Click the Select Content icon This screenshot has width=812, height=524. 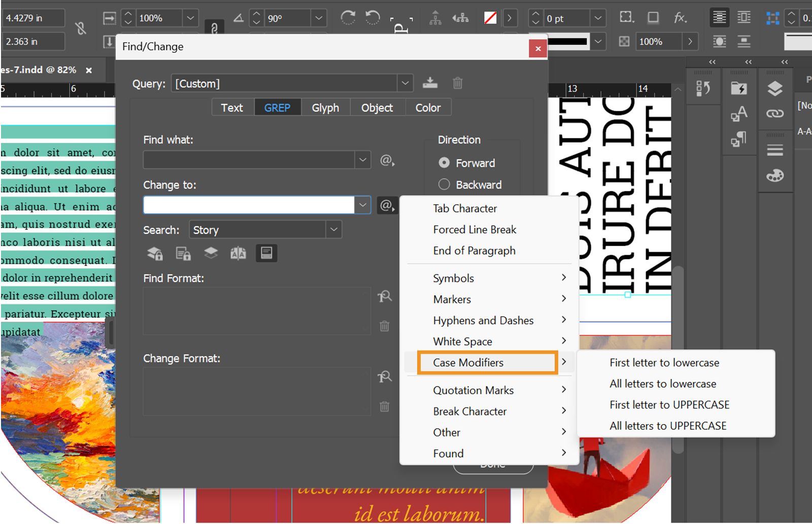click(460, 18)
